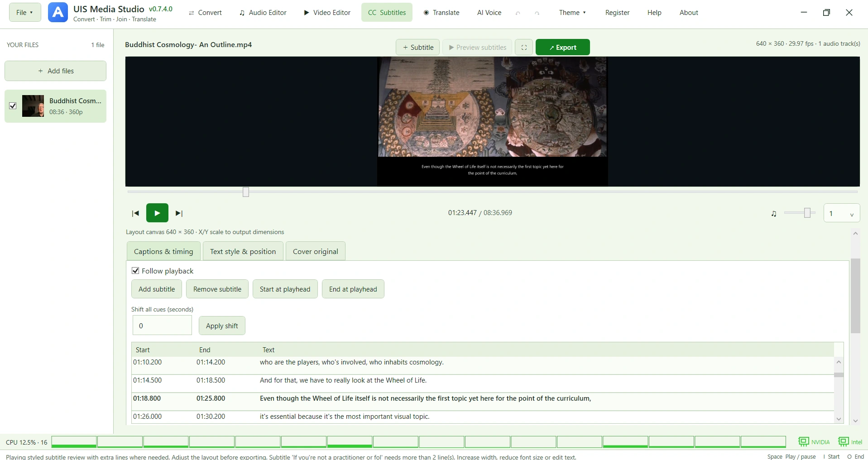Viewport: 868px width, 460px height.
Task: Click the UIS Media Studio logo icon
Action: [58, 13]
